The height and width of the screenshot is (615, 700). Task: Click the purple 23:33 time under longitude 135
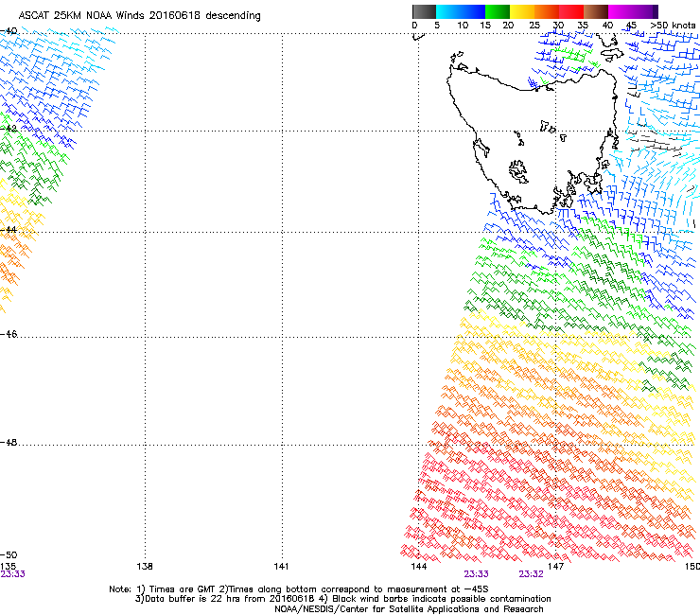pos(12,574)
